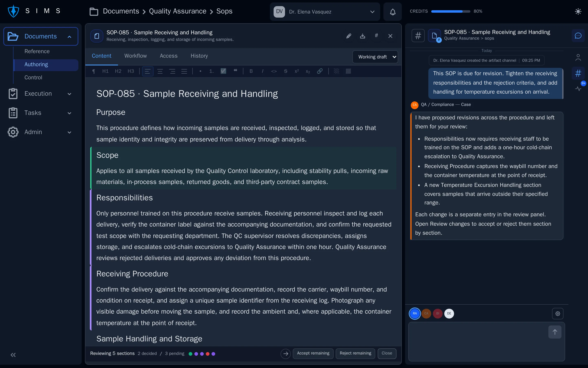Click the paragraph format icon in toolbar

coord(94,71)
